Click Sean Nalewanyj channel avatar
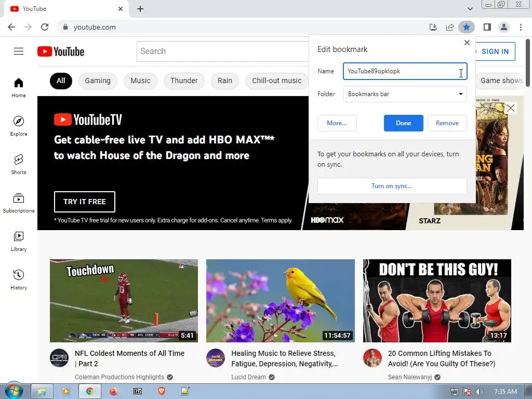 pos(372,358)
